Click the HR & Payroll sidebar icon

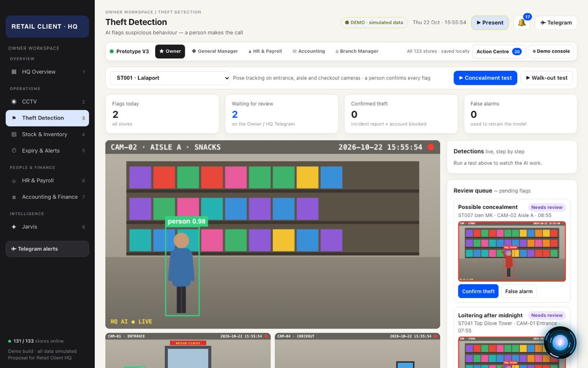pos(14,181)
